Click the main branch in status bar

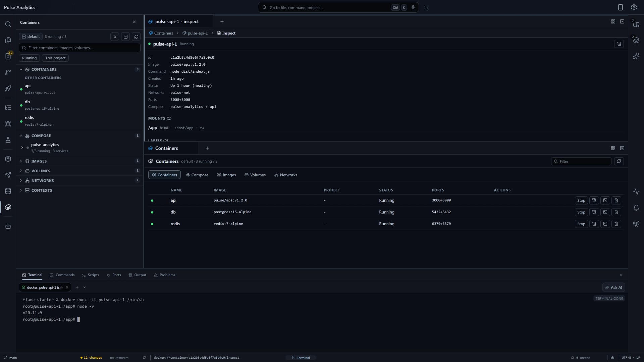[10, 358]
